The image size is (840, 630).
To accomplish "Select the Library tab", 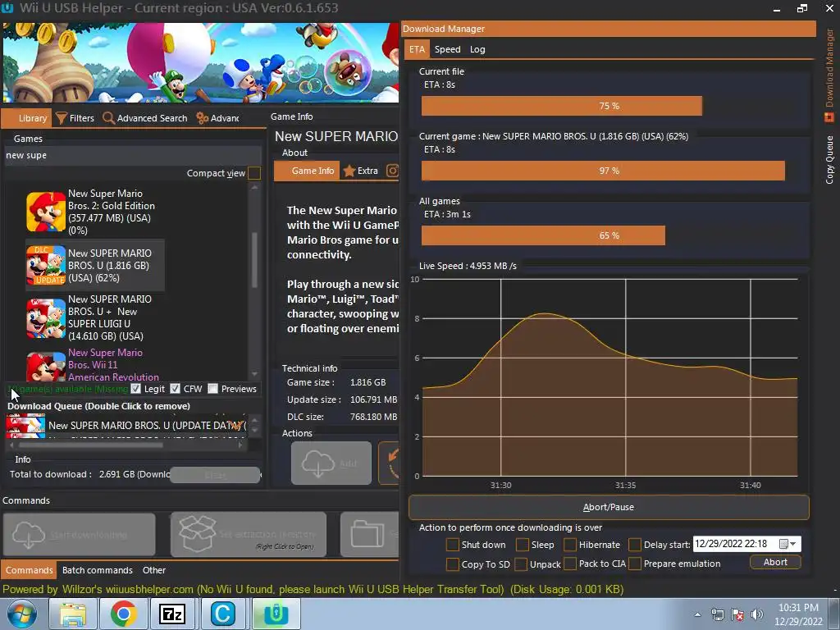I will pos(27,118).
